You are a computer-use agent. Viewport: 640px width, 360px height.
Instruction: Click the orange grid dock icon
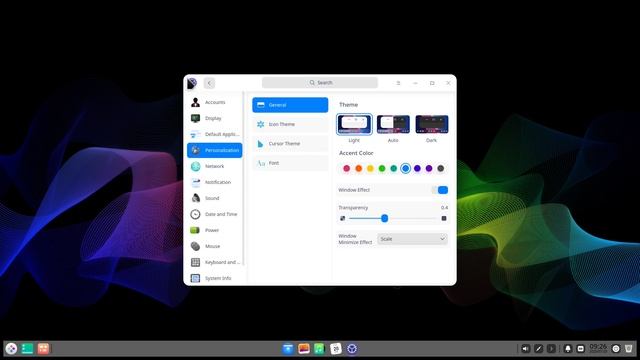coord(43,349)
